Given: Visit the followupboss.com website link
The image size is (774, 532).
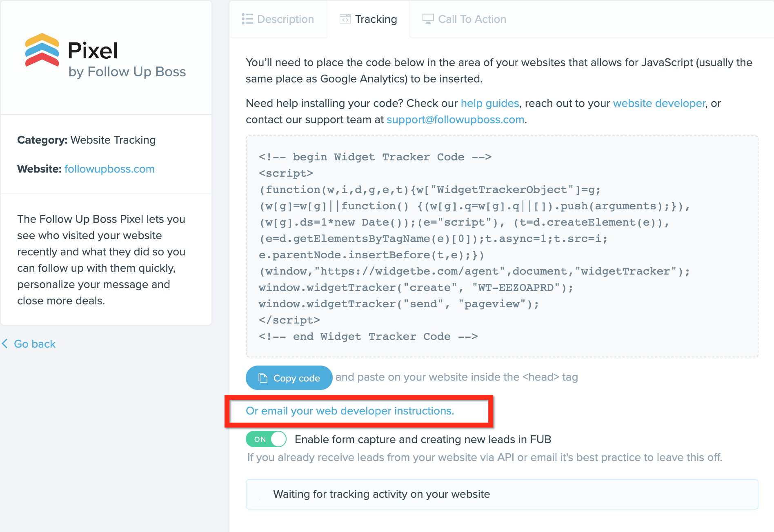Looking at the screenshot, I should tap(109, 169).
